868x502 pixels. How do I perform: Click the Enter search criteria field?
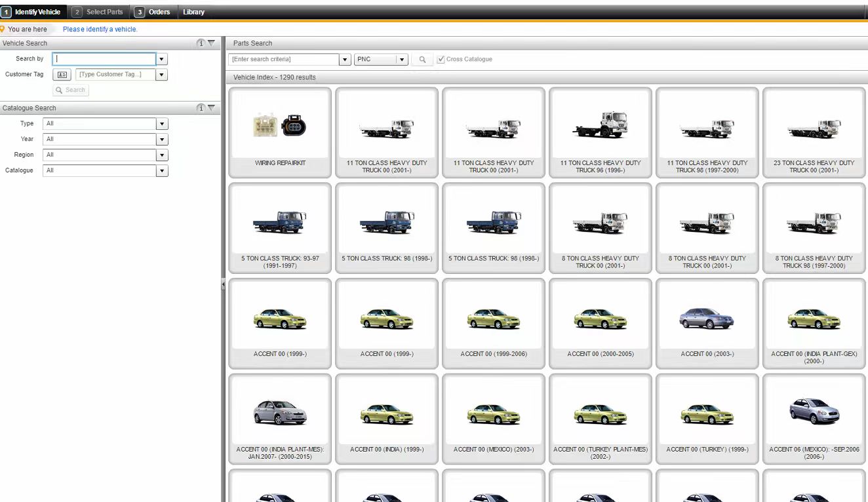pos(284,59)
